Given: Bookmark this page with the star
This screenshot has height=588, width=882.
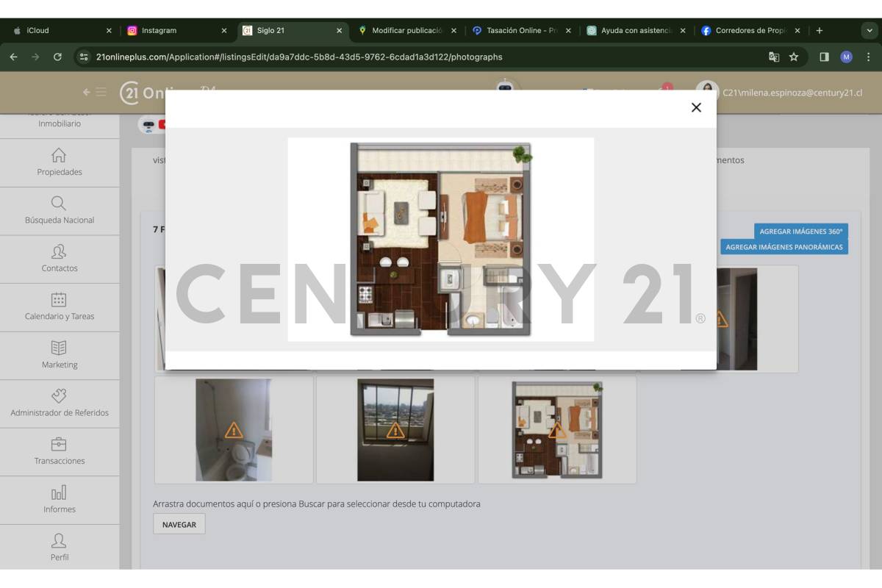Looking at the screenshot, I should coord(794,57).
